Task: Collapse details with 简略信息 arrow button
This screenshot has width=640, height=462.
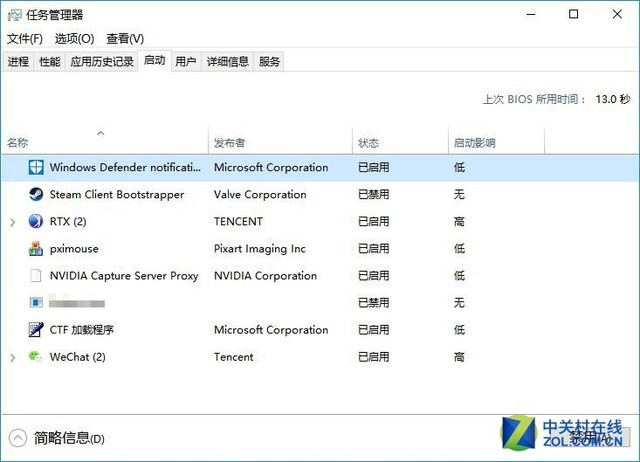Action: [x=18, y=438]
